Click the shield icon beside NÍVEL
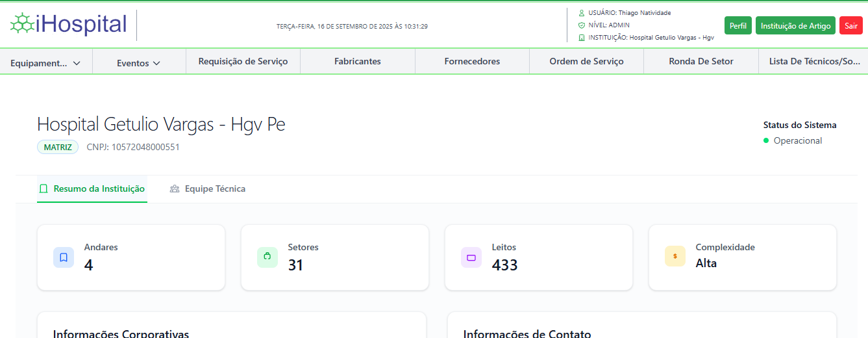Screen dimensions: 868x338 tap(582, 25)
